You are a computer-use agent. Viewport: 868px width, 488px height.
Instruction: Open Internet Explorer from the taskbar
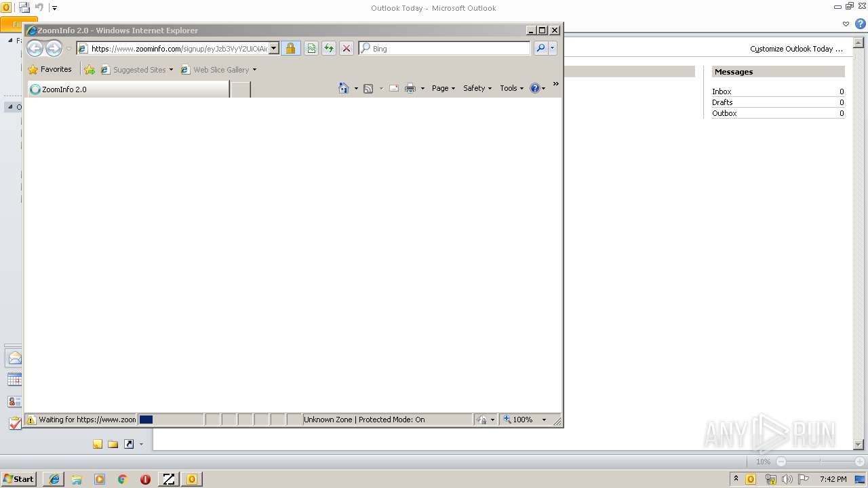pyautogui.click(x=54, y=479)
